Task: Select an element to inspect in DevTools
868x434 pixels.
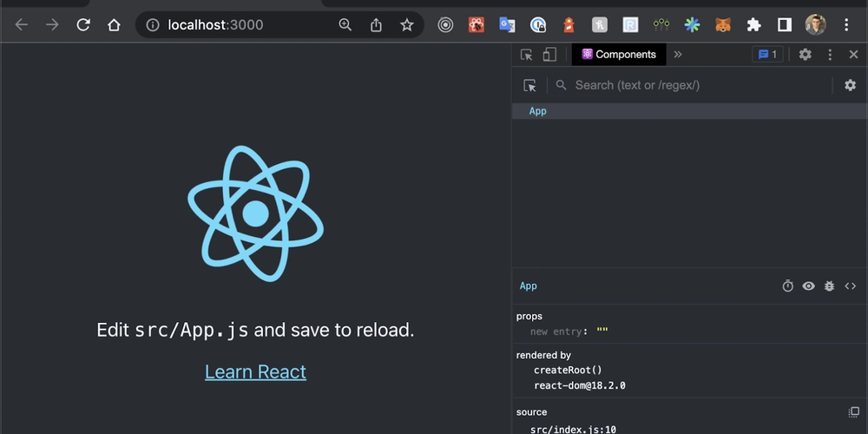Action: [527, 54]
